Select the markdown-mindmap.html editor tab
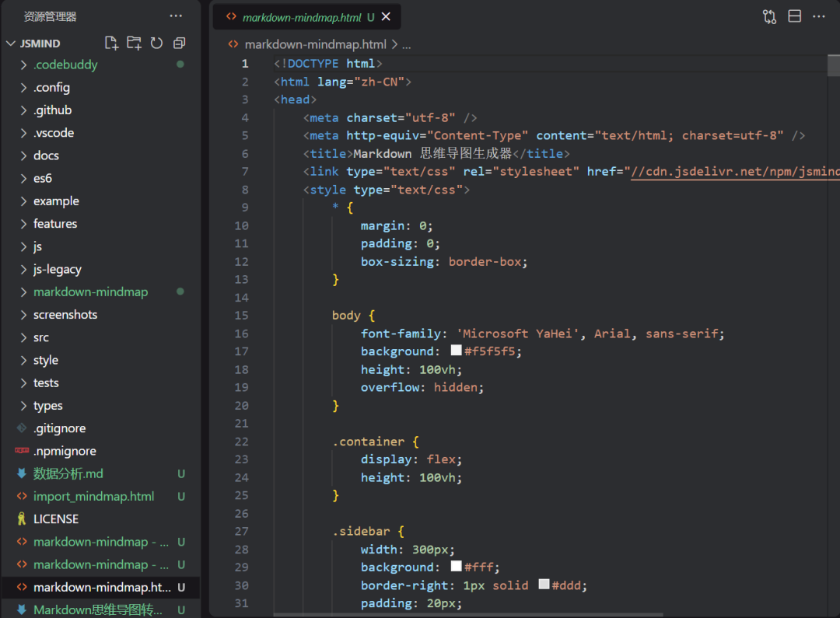 coord(302,17)
